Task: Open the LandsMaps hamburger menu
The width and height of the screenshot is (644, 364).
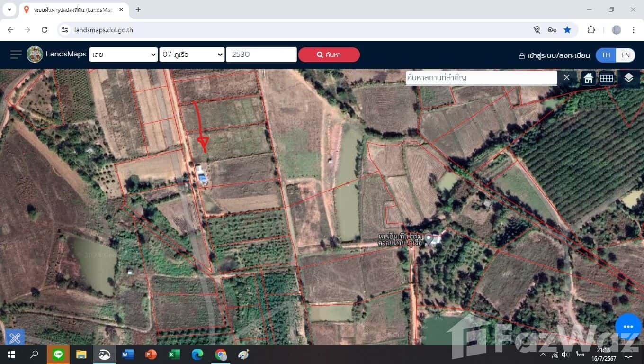Action: pyautogui.click(x=16, y=55)
